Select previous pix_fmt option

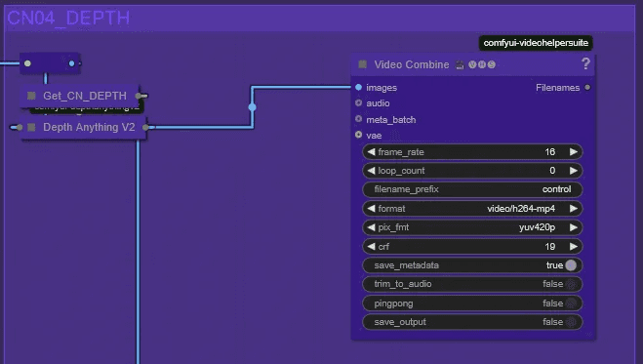coord(371,227)
